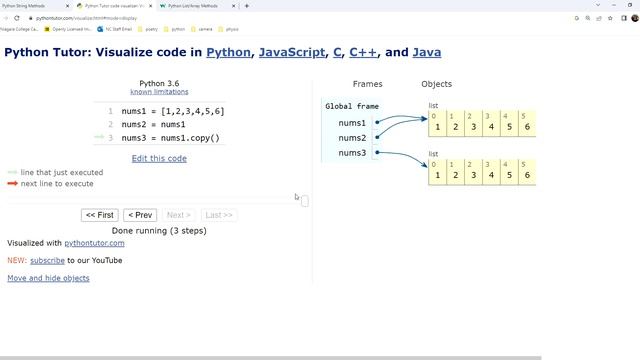Open the NC Staff Email bookmark
640x360 pixels.
[115, 29]
